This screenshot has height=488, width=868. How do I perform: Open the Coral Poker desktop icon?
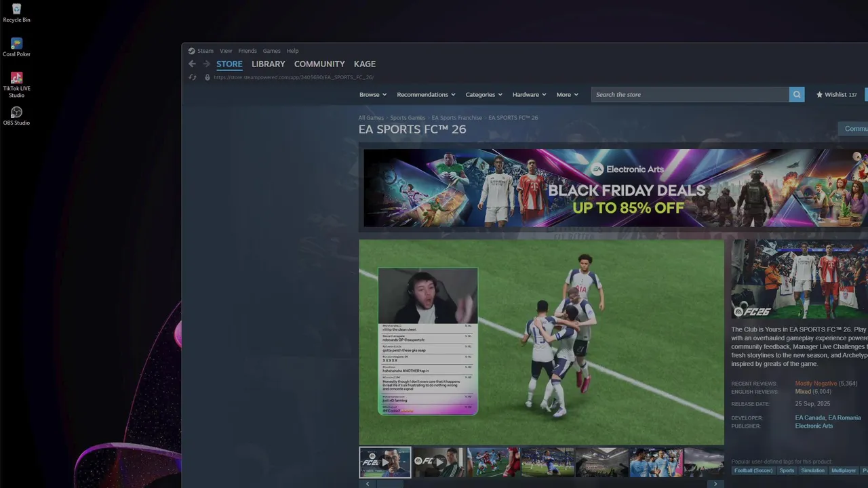point(16,47)
